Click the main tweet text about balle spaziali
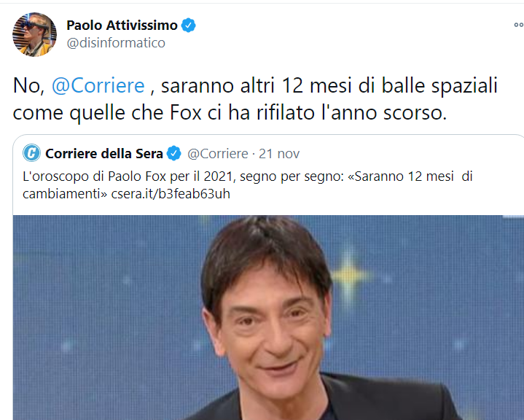 click(x=255, y=99)
